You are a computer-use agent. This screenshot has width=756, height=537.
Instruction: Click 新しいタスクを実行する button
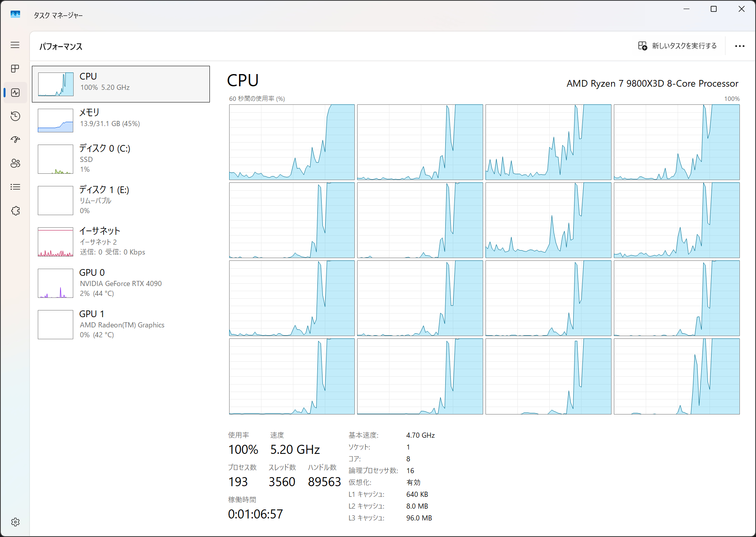pyautogui.click(x=677, y=46)
